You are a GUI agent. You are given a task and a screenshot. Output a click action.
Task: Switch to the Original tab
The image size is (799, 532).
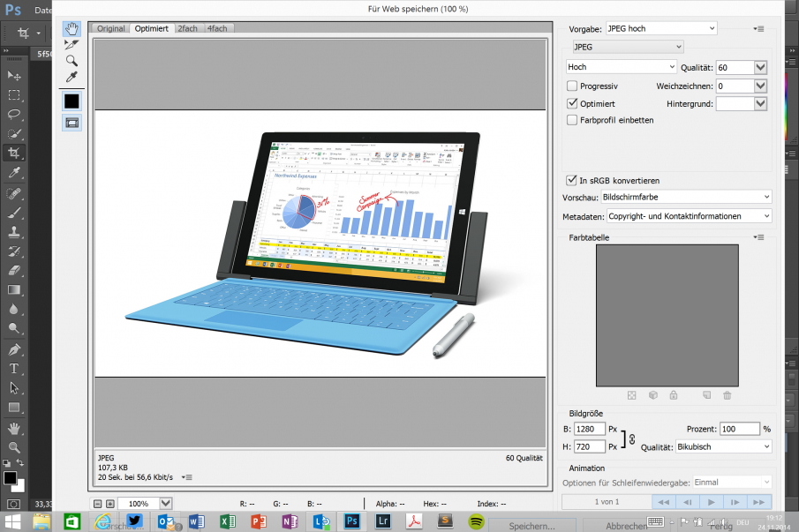(110, 28)
